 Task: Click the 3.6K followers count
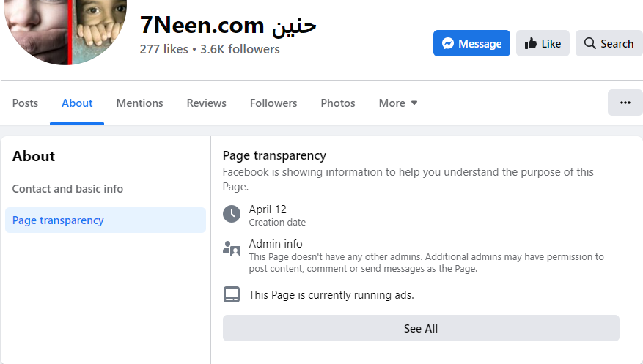pyautogui.click(x=240, y=50)
